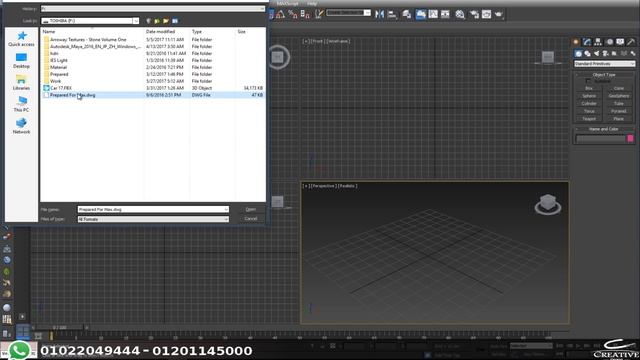
Task: Go to Quick access in dialog sidebar
Action: pos(21,39)
